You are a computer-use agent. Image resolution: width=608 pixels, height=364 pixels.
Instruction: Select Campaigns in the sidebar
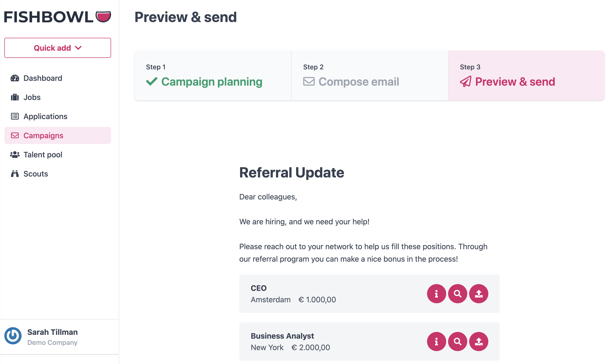pyautogui.click(x=43, y=136)
